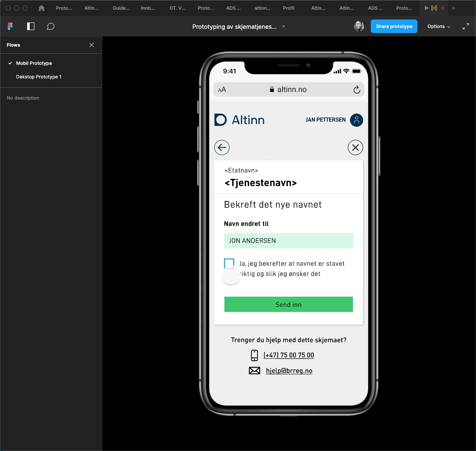Click the home icon in tab bar
476x451 pixels.
tap(41, 8)
